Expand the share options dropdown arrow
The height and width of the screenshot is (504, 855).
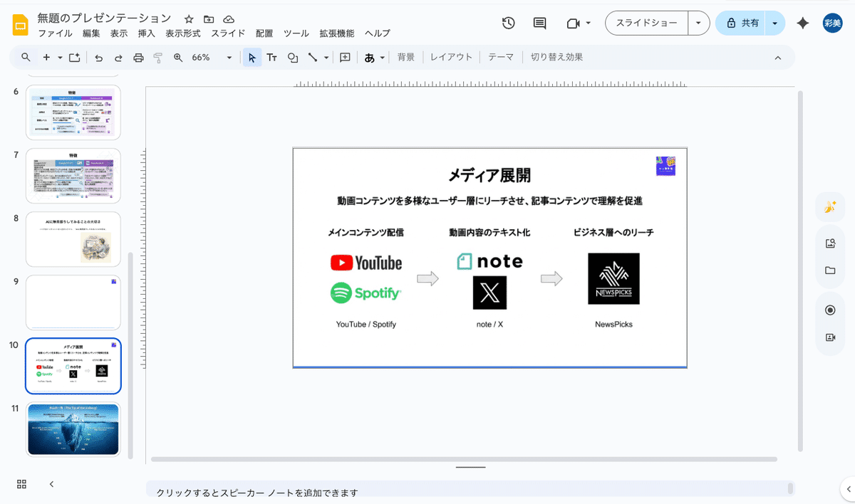(x=774, y=23)
